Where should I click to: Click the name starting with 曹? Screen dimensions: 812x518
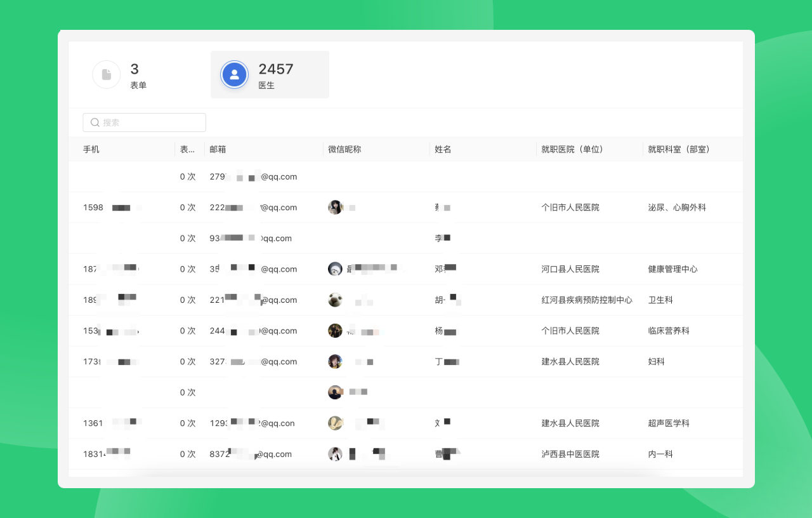(447, 454)
